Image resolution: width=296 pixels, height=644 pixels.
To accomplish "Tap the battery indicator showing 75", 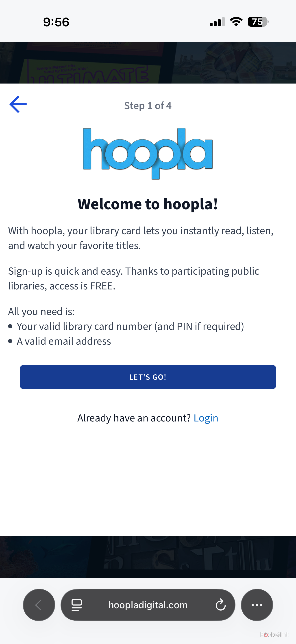I will pos(258,22).
